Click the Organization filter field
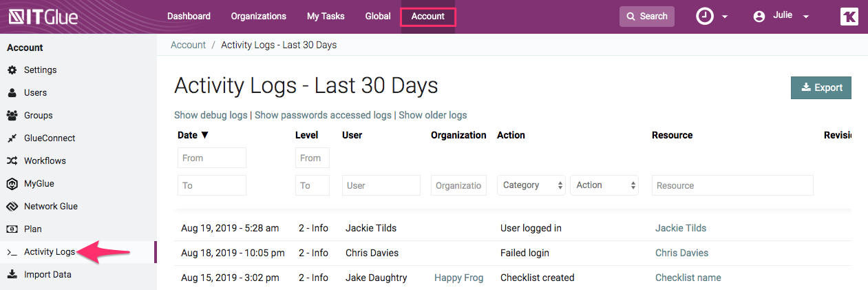This screenshot has width=868, height=290. 458,185
